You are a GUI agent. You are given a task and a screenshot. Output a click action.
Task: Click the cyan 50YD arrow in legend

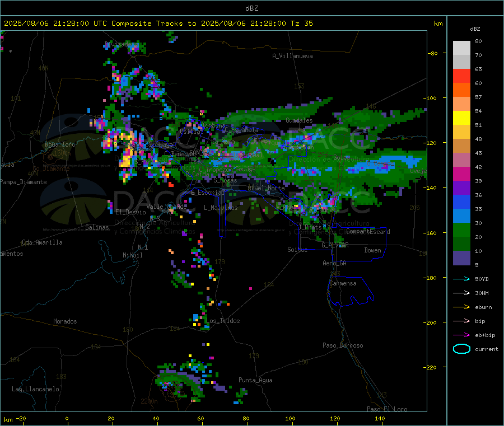coord(461,279)
